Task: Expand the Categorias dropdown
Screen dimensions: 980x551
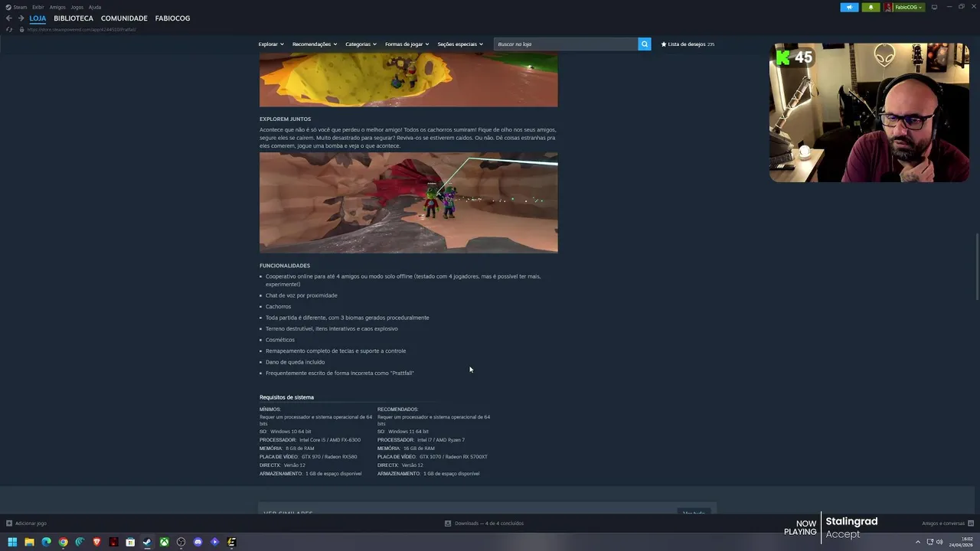Action: [361, 44]
